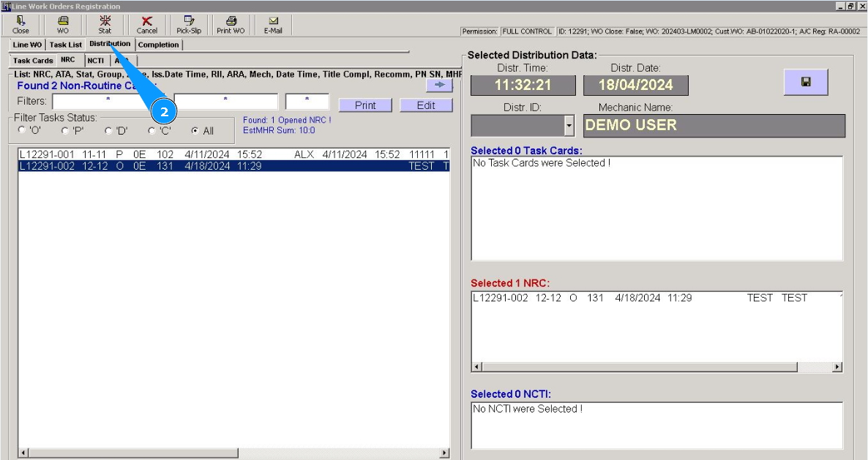Click the blue right arrow button

(440, 85)
